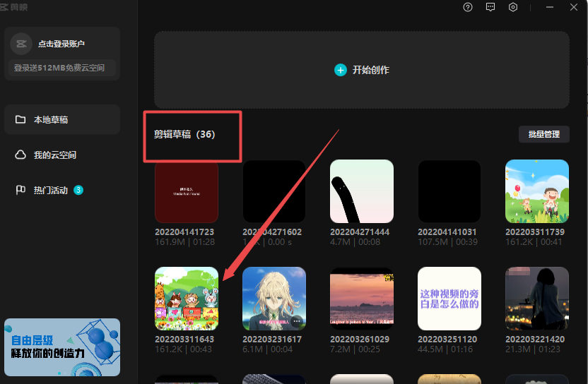
Task: Minimize the 剪映 window
Action: click(550, 7)
